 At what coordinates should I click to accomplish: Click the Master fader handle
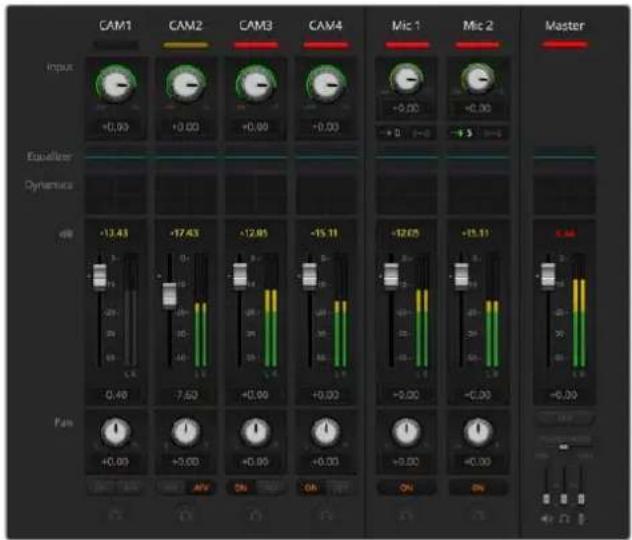(547, 276)
